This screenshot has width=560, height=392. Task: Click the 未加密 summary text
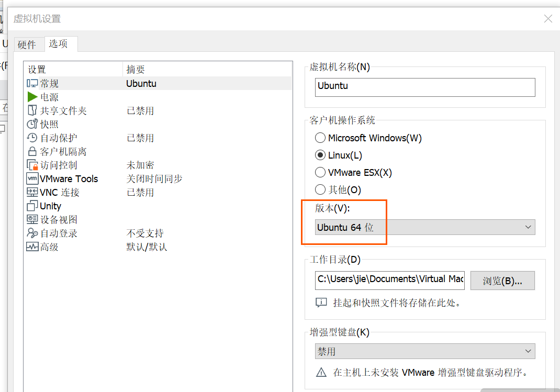[140, 165]
